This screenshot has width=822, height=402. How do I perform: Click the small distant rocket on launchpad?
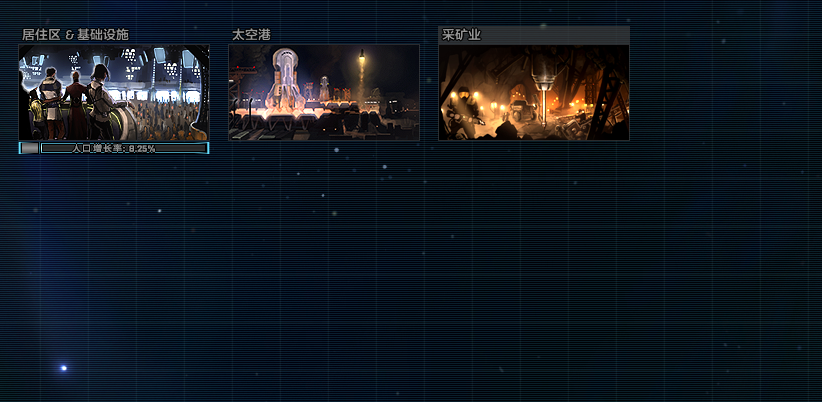[x=324, y=88]
